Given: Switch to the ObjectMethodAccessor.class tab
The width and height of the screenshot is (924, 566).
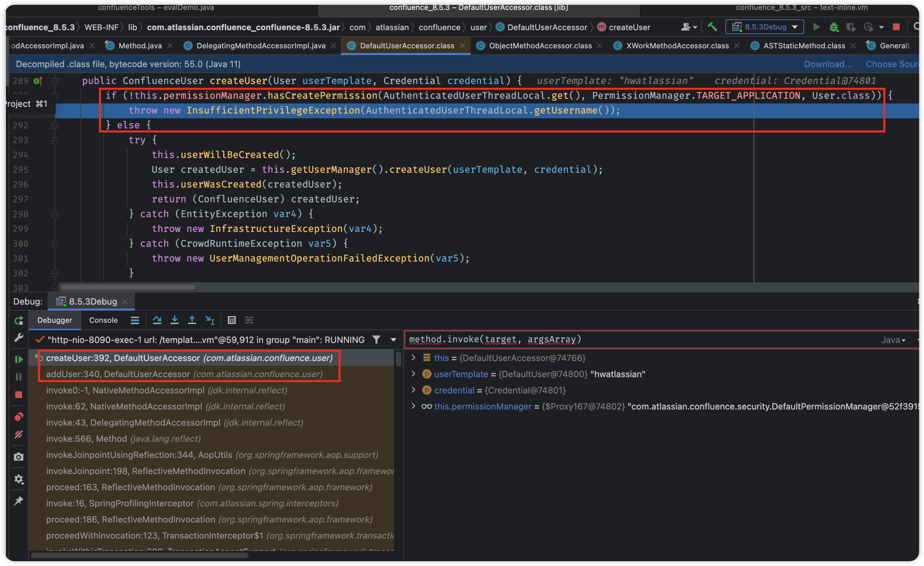Looking at the screenshot, I should click(540, 46).
